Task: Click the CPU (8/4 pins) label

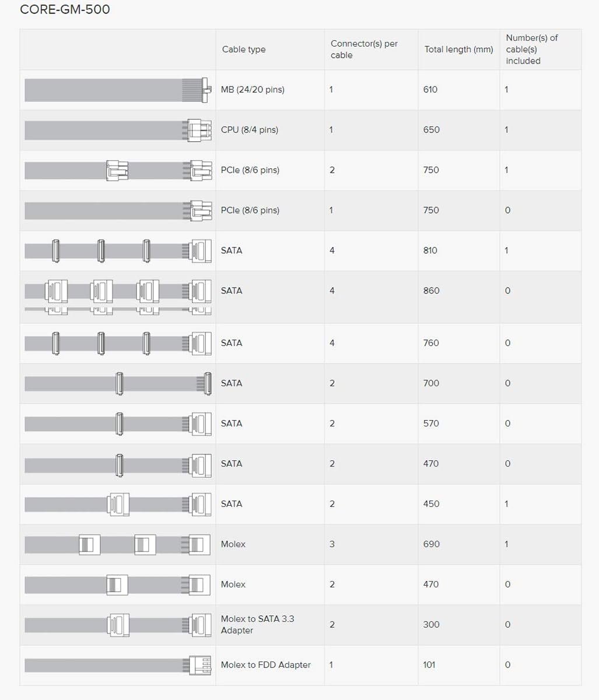Action: 250,130
